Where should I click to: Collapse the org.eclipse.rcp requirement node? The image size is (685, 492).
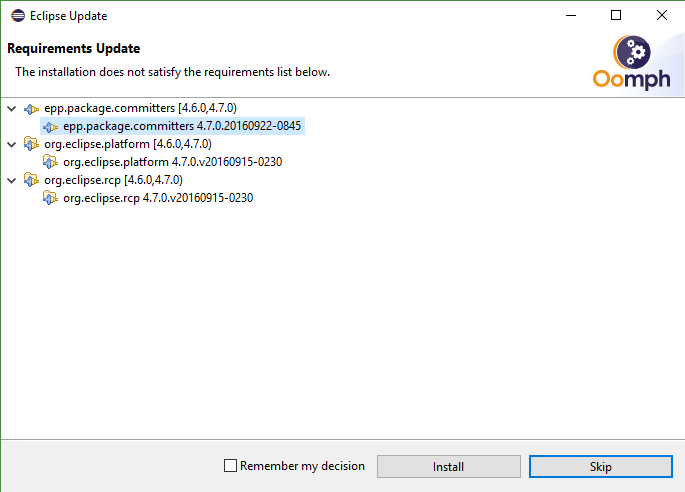[12, 180]
